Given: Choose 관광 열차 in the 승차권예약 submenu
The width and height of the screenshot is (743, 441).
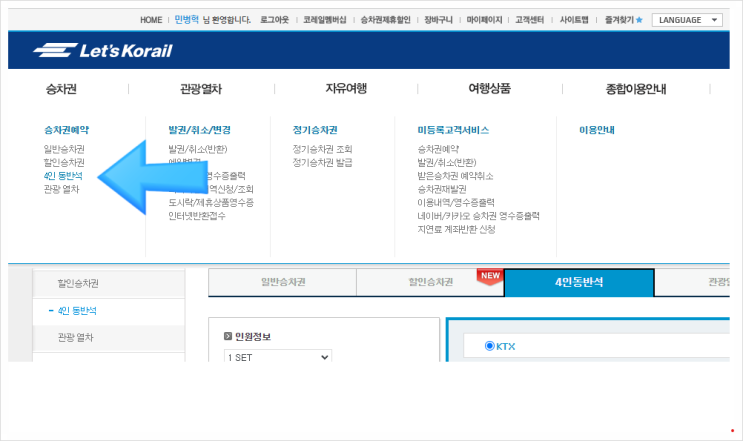Looking at the screenshot, I should 62,189.
